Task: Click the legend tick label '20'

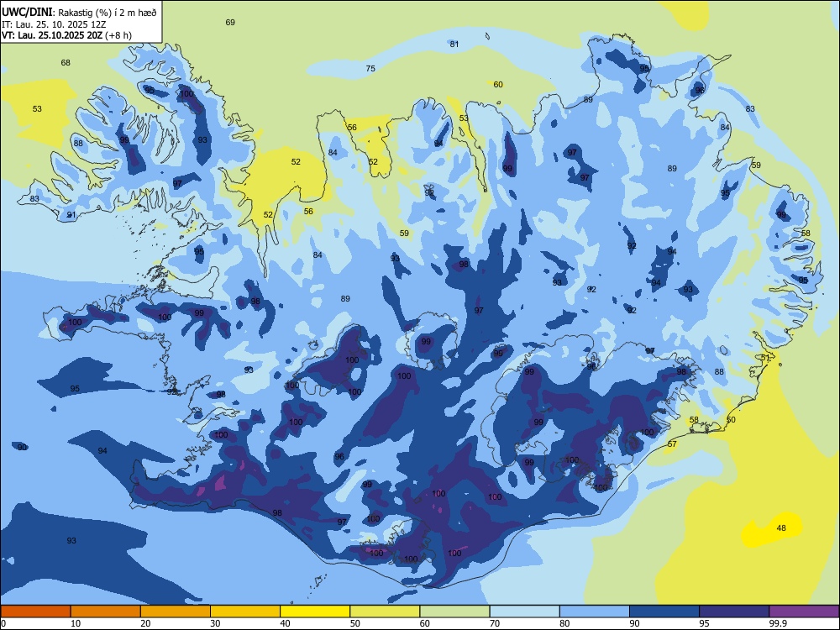Action: (145, 623)
